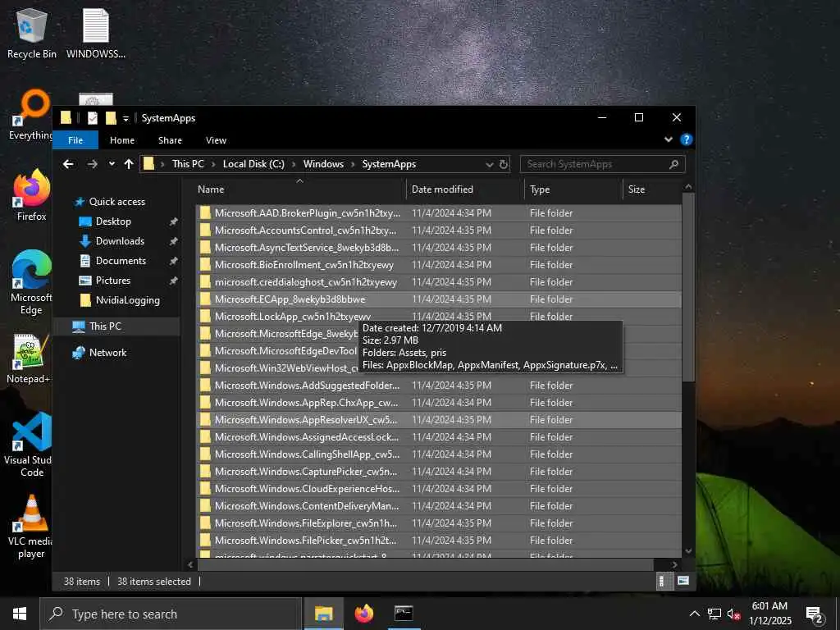Switch to the View ribbon tab
This screenshot has width=840, height=630.
216,139
